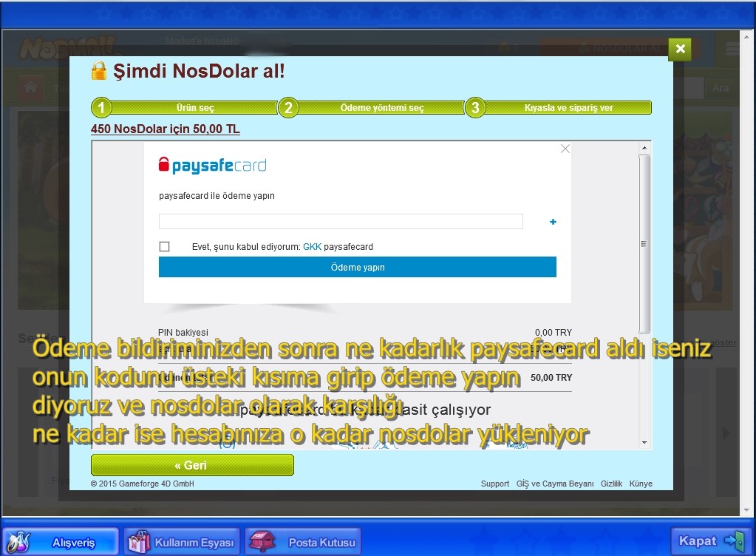Click the payment frame scrollbar thumb
Image resolution: width=756 pixels, height=556 pixels.
(644, 243)
